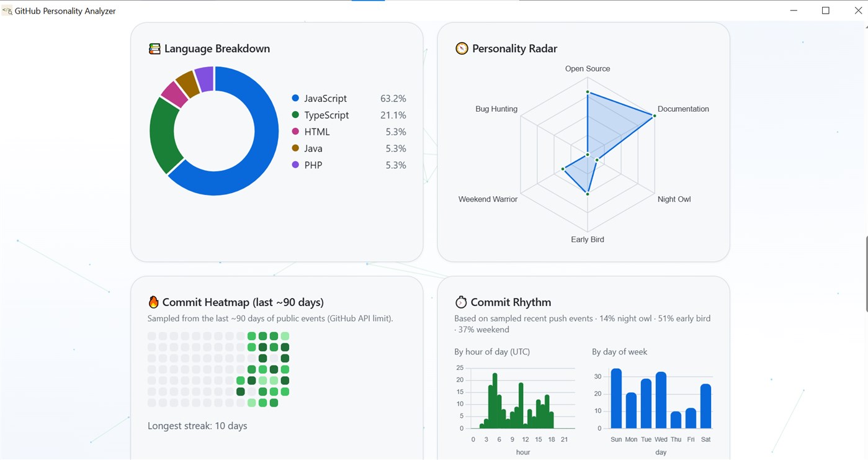Select the HTML legend label

(317, 132)
